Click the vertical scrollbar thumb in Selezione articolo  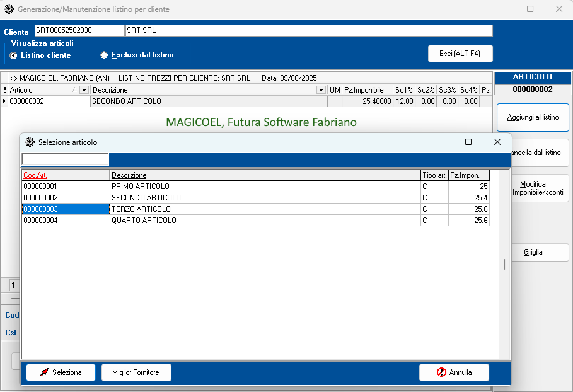(x=504, y=265)
